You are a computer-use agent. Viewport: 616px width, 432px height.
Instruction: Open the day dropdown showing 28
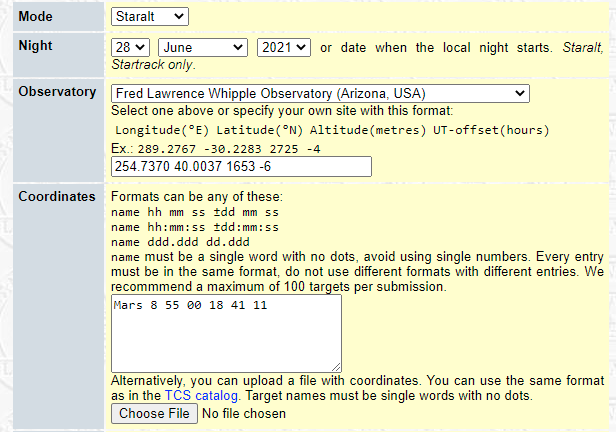tap(130, 47)
